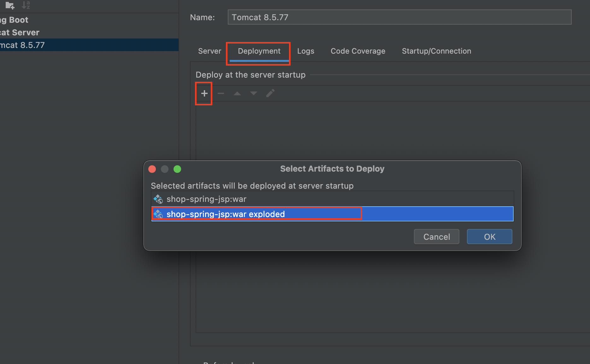Move the deployment item up with the arrow
590x364 pixels.
coord(237,93)
